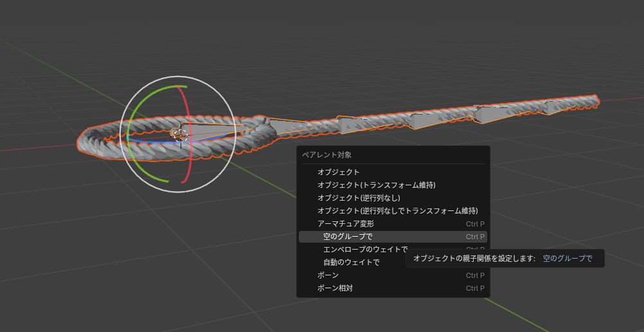Screen dimensions: 644x332
Task: Choose オブジェクト in the parent menu
Action: (x=338, y=172)
